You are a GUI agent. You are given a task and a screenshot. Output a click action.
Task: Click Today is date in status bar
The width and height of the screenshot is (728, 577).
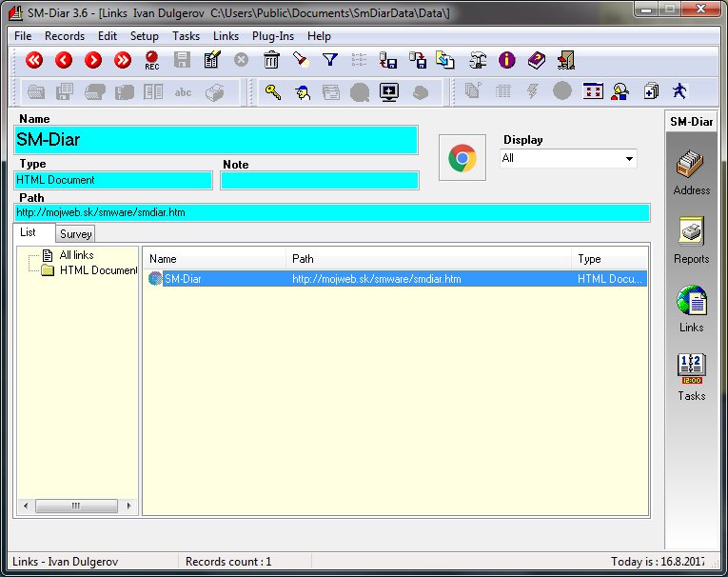658,561
